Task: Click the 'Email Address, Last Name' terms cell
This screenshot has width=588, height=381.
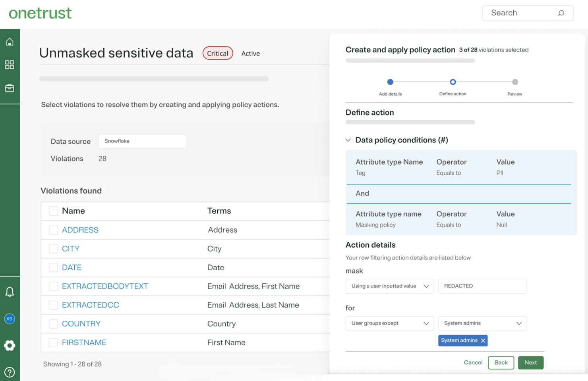Action: tap(253, 305)
